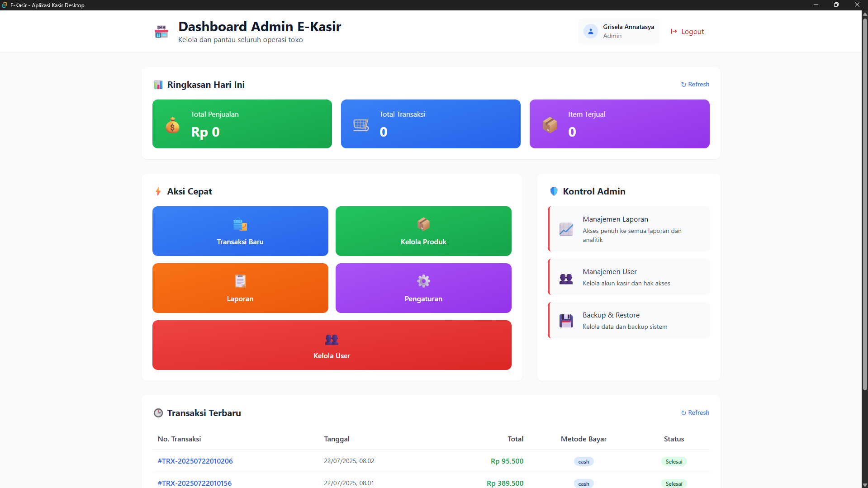This screenshot has height=488, width=868.
Task: Click the shopping cart icon in Total Transaksi
Action: pyautogui.click(x=361, y=125)
